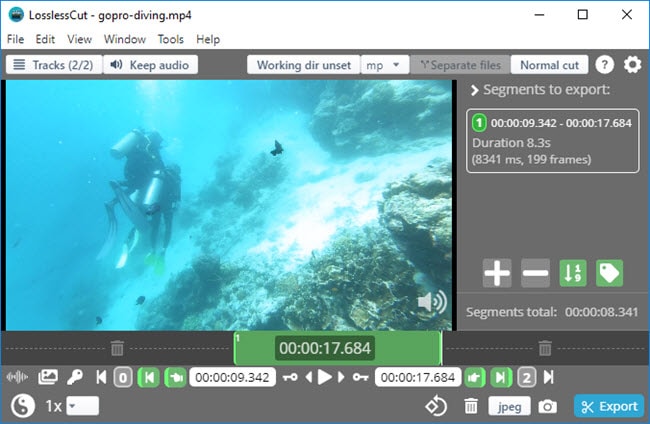650x424 pixels.
Task: Open the Edit menu
Action: (x=45, y=39)
